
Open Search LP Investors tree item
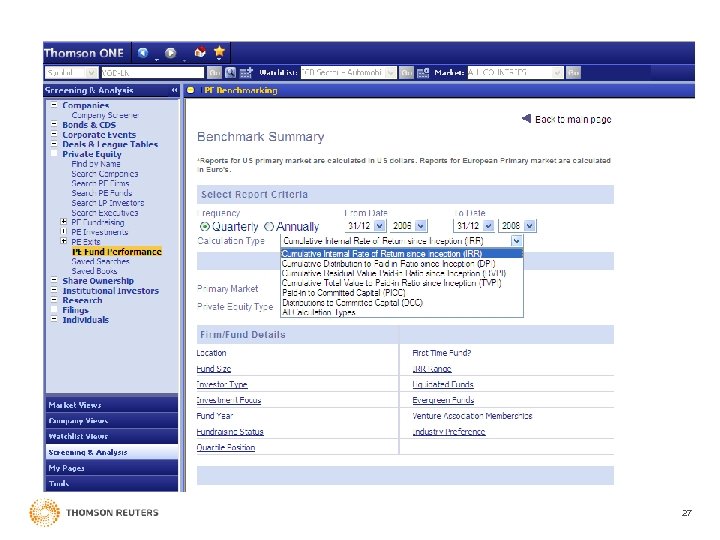pos(107,202)
